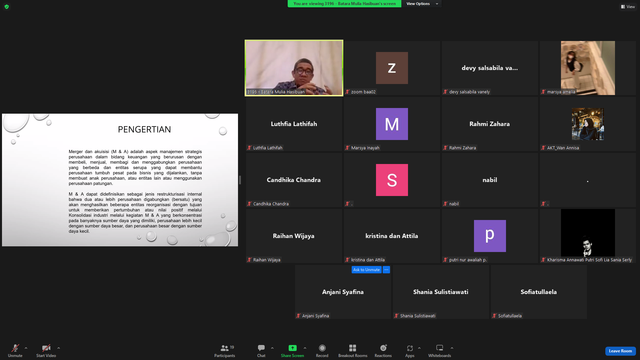This screenshot has height=360, width=640.
Task: Click Ask to Unmute on Anjani Syafina
Action: click(367, 270)
